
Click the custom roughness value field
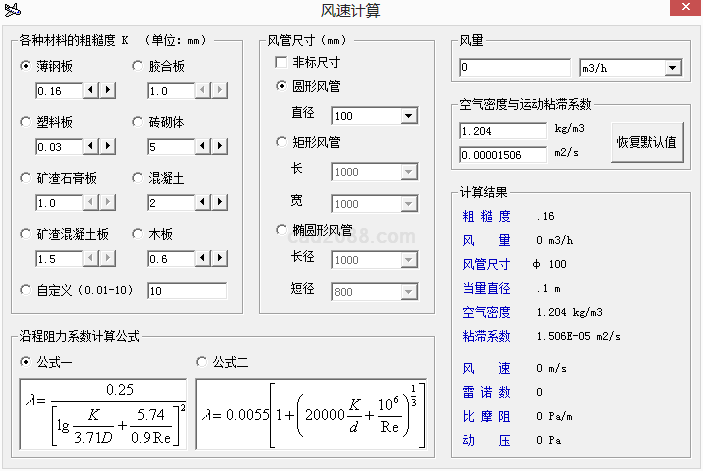click(x=186, y=291)
